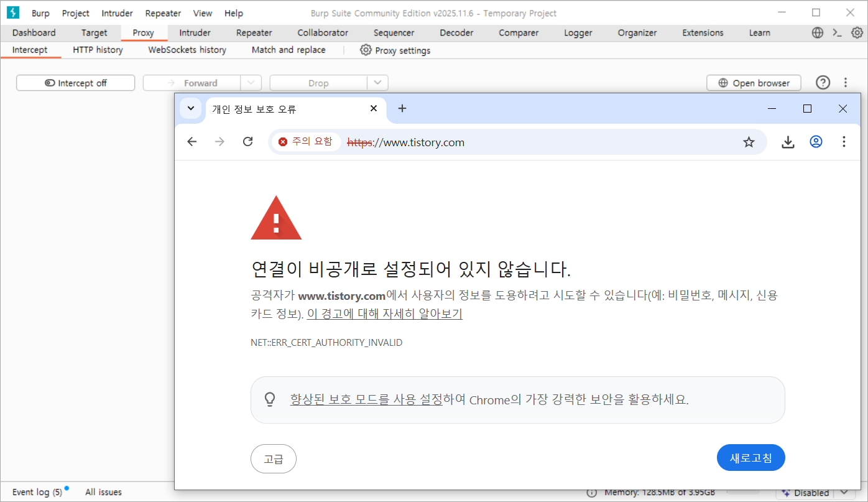Open Burp intercept more options kebab menu
The image size is (868, 502).
846,83
